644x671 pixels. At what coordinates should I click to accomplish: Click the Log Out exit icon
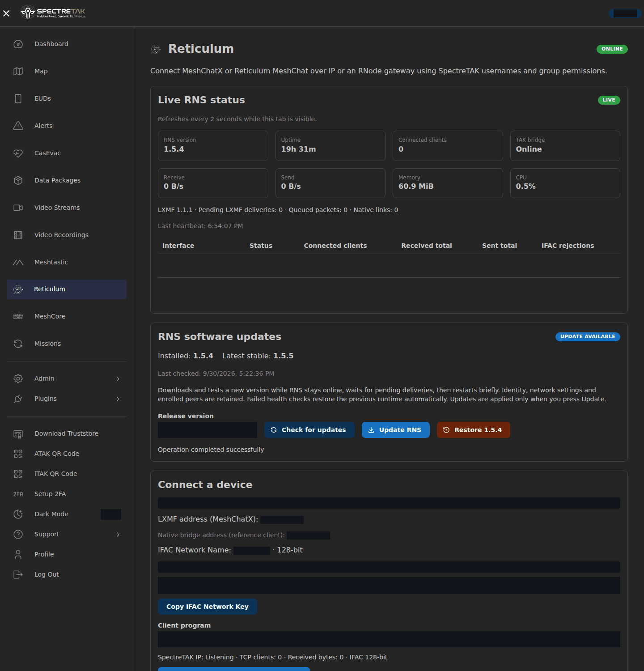point(18,574)
